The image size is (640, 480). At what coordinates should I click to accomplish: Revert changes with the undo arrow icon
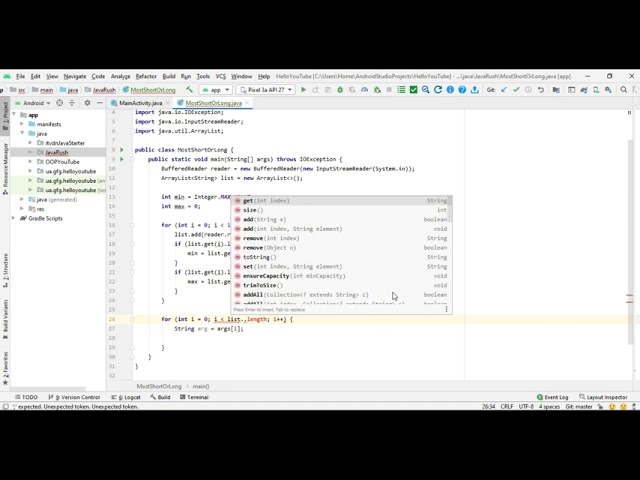541,89
